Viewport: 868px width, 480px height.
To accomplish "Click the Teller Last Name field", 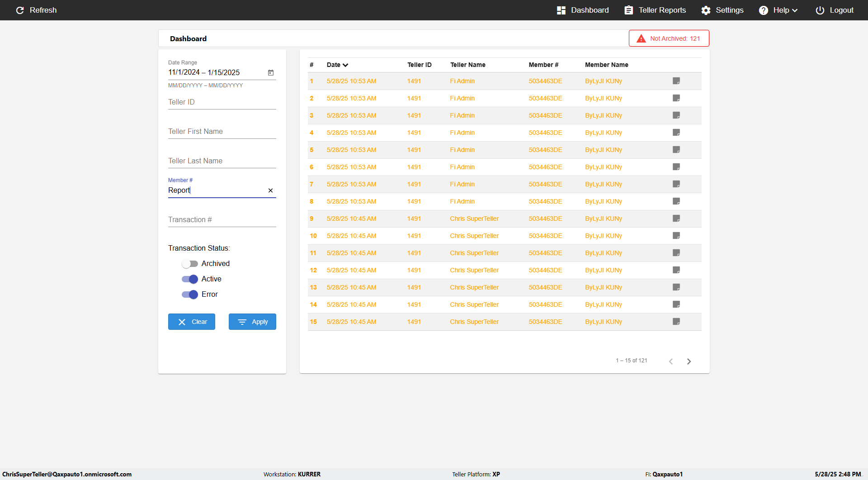I will (x=222, y=161).
